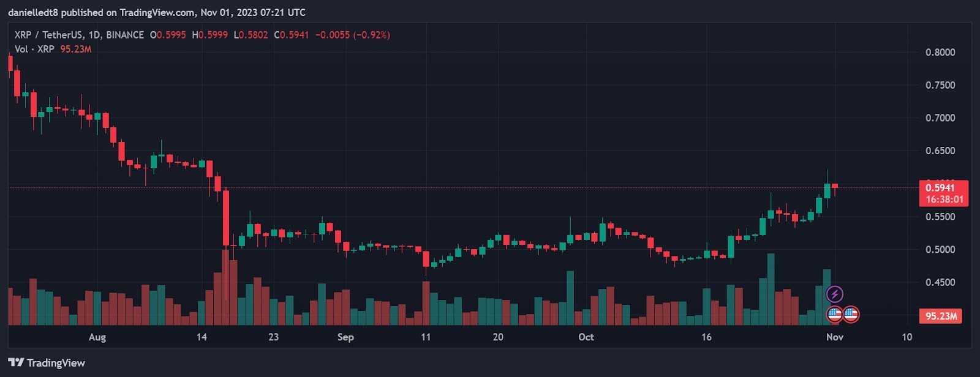Click the left US flag economic event icon

coord(834,315)
